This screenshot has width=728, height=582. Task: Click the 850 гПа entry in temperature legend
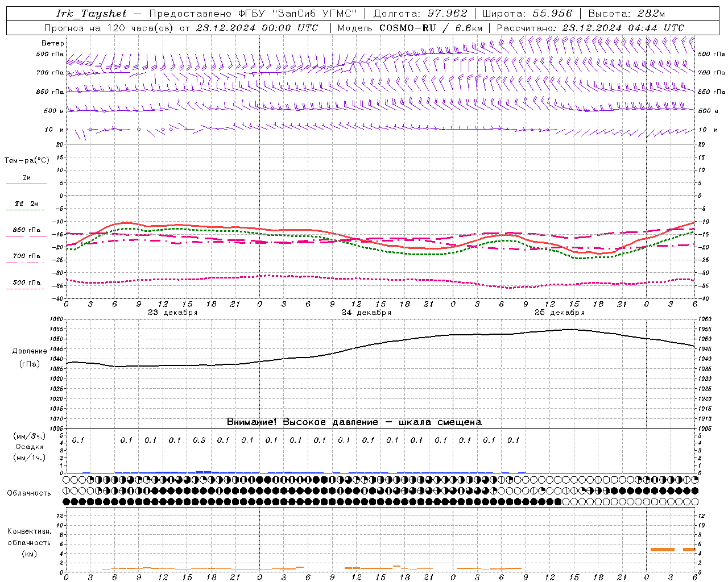pyautogui.click(x=27, y=230)
